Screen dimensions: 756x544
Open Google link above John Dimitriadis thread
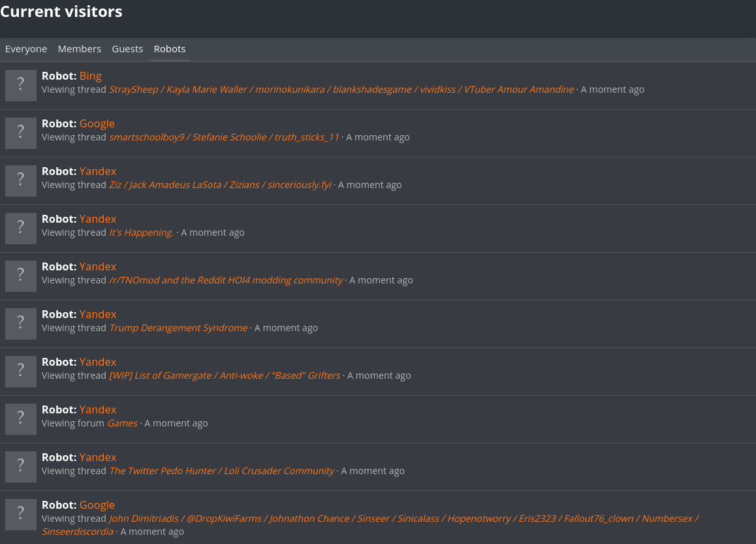coord(97,505)
